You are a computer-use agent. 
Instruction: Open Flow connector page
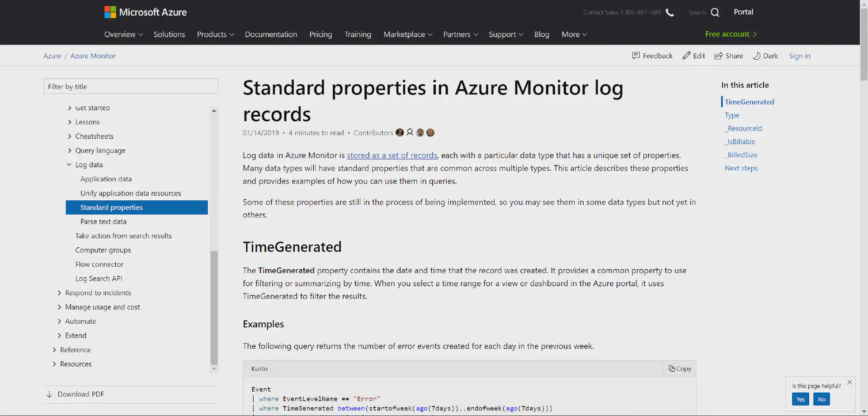[99, 265]
